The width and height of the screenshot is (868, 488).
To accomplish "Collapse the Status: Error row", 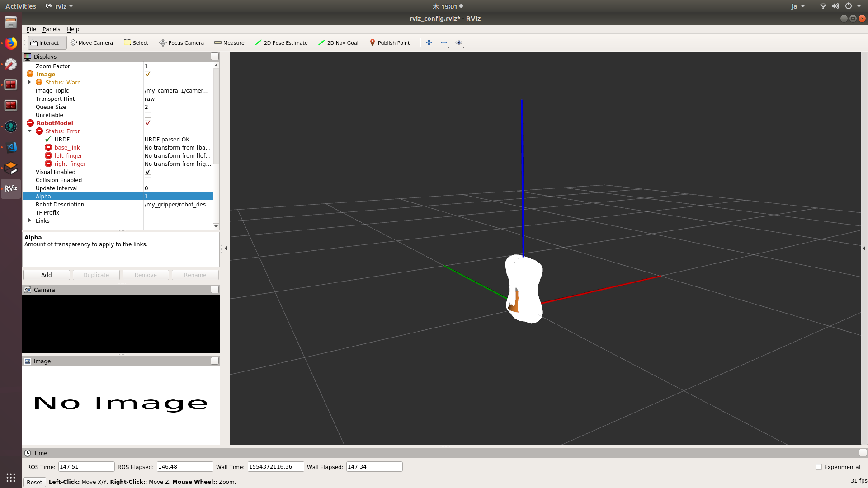I will pos(30,131).
